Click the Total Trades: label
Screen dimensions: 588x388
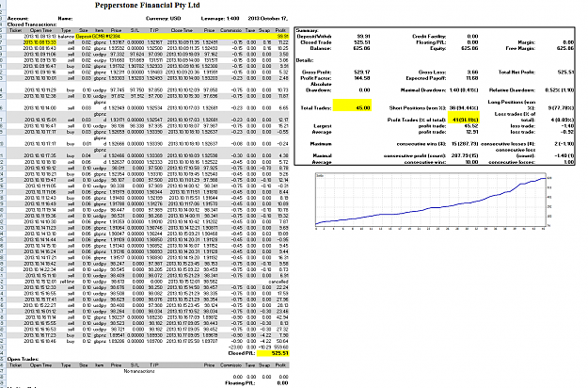tap(316, 108)
